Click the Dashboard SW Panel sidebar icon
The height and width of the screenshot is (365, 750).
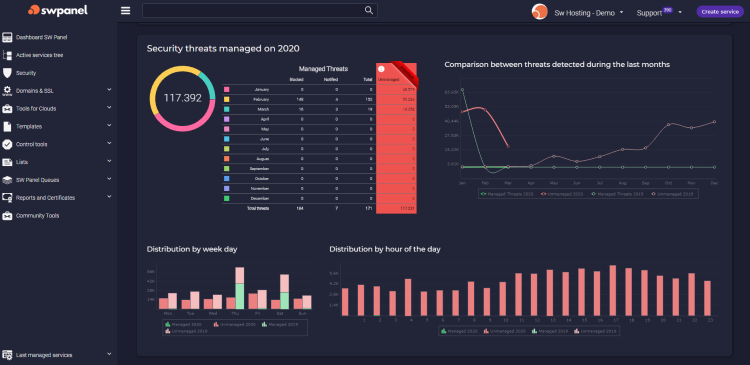(x=7, y=37)
